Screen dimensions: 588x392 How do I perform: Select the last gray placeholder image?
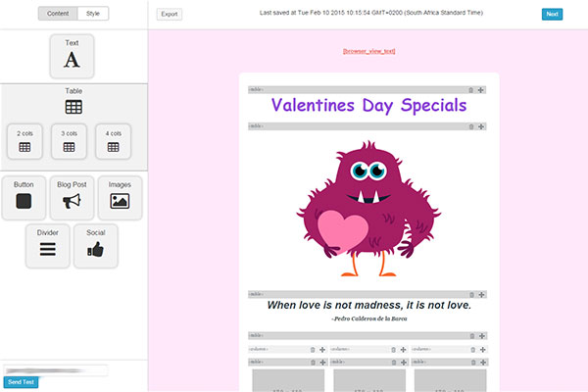451,380
